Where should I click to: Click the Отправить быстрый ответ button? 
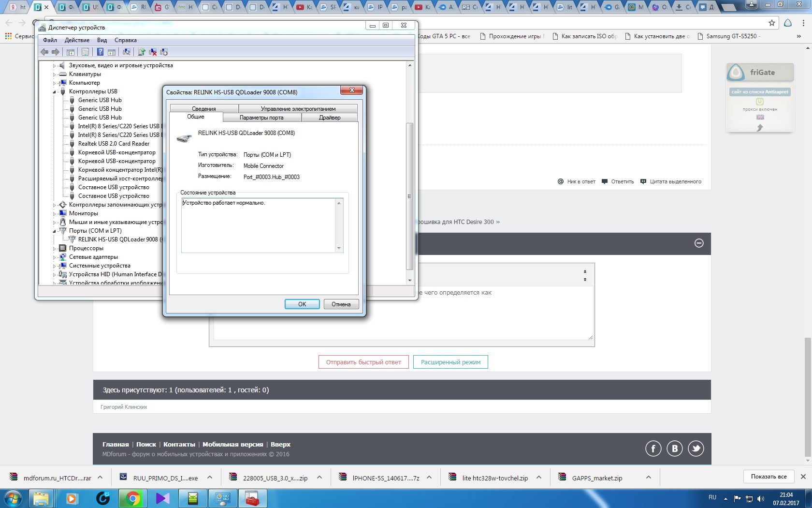363,362
